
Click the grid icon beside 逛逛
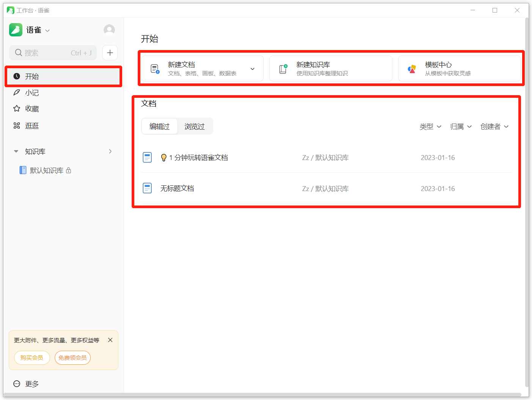point(17,125)
